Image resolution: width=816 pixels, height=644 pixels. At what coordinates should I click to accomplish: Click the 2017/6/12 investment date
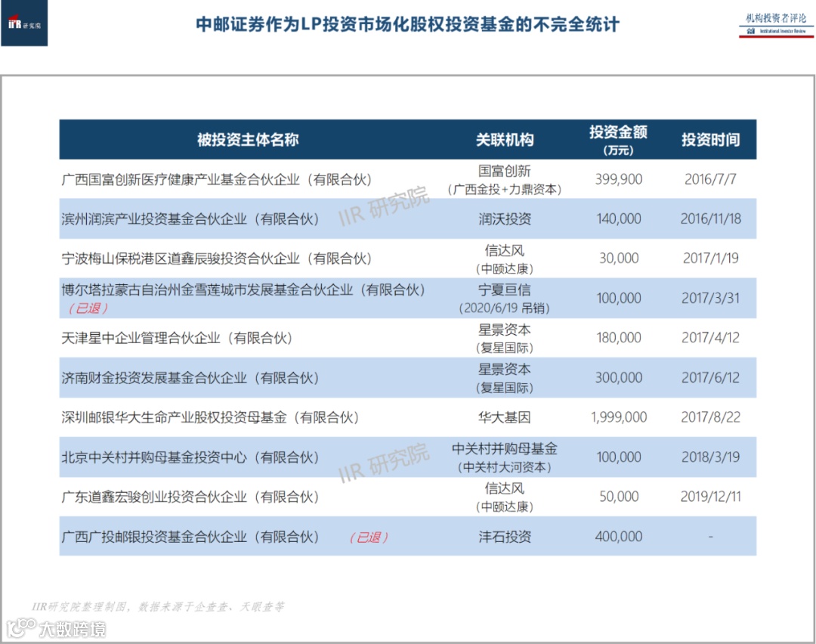(x=710, y=378)
